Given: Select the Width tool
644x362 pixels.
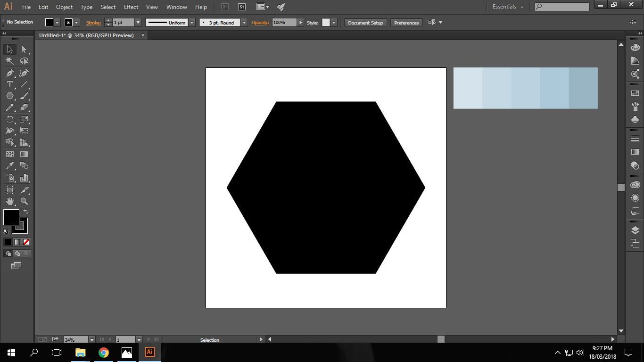Looking at the screenshot, I should point(10,131).
